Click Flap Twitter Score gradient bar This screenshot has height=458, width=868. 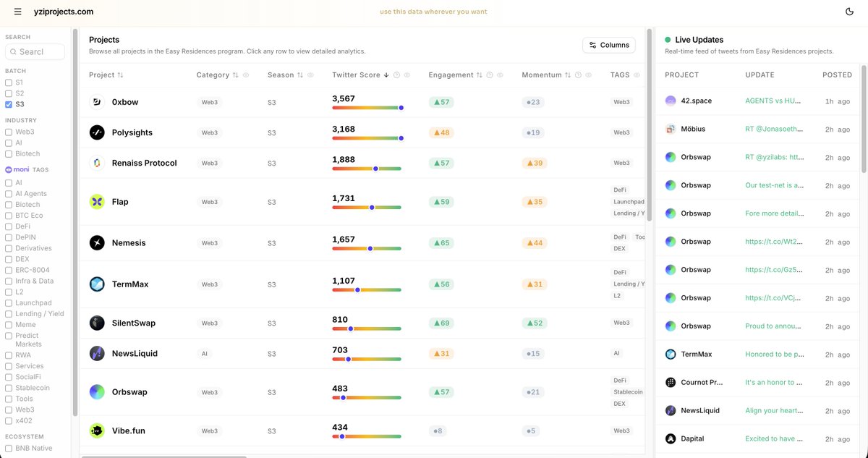367,207
